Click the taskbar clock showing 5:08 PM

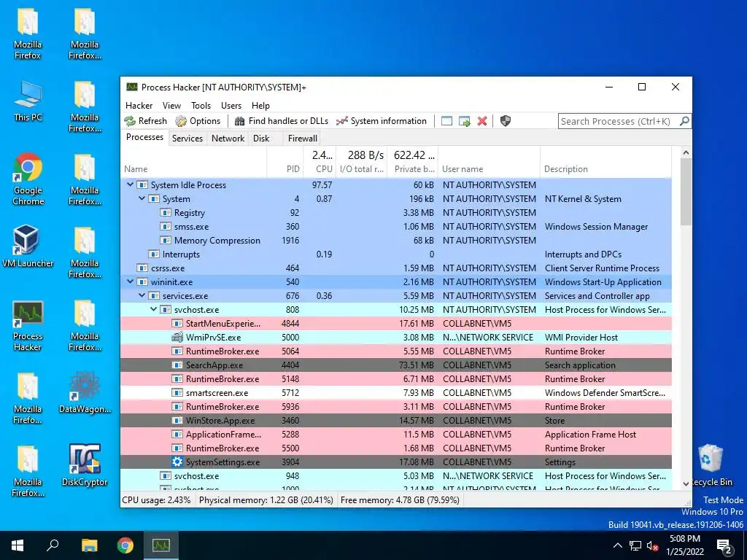[684, 545]
